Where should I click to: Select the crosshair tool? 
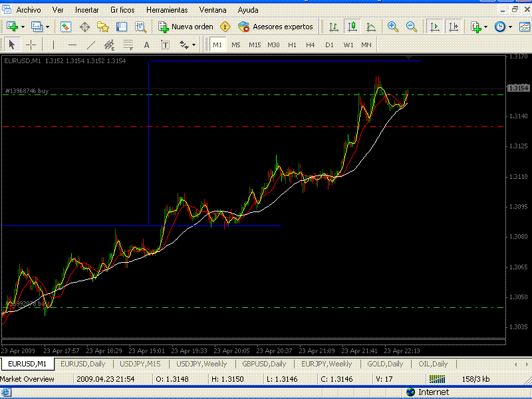click(31, 45)
